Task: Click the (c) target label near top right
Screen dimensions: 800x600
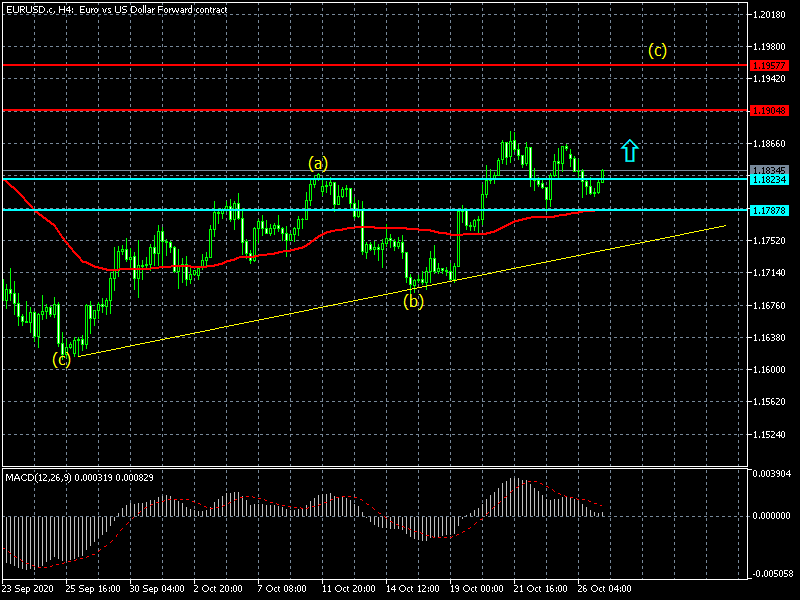Action: click(x=657, y=50)
